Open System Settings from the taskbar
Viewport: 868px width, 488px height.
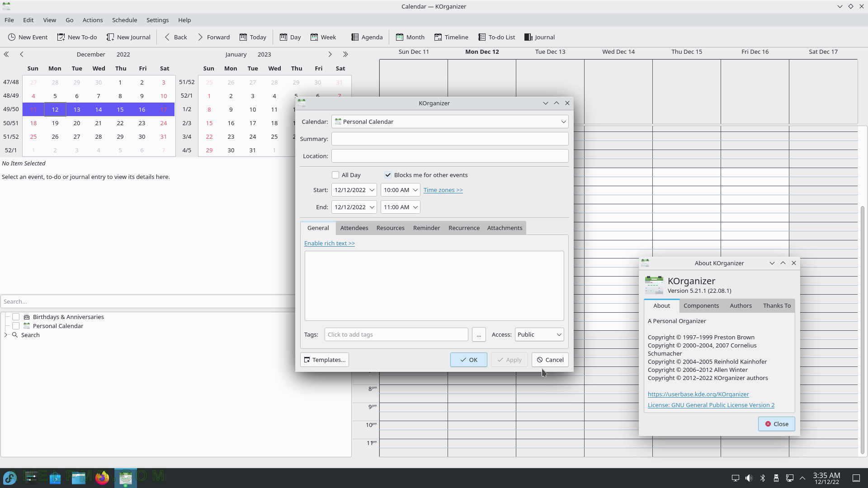click(31, 478)
